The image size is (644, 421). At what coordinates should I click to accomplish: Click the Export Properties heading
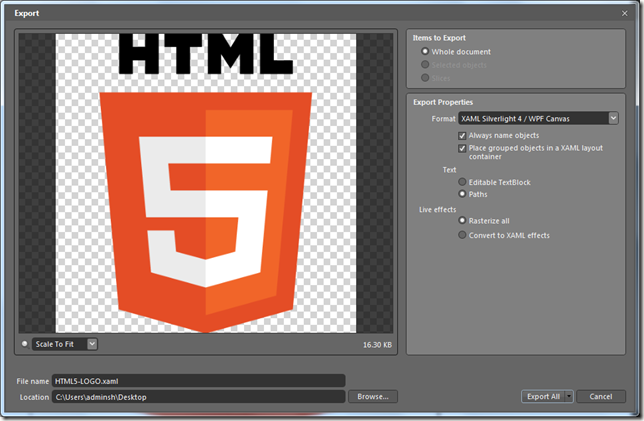pos(443,102)
